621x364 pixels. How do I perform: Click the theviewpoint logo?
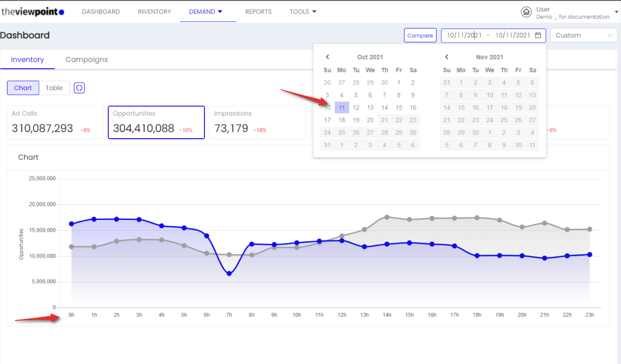[32, 12]
